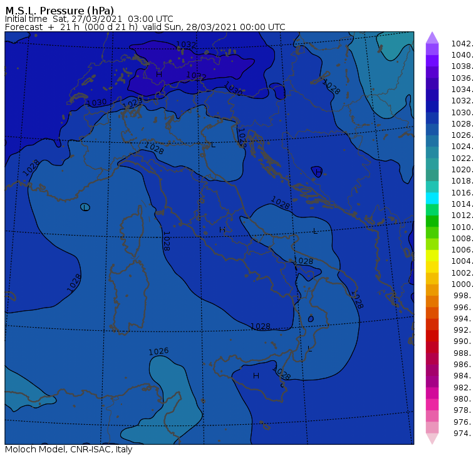Click the "998." legend value
Screen dimensions: 476x458
click(463, 295)
